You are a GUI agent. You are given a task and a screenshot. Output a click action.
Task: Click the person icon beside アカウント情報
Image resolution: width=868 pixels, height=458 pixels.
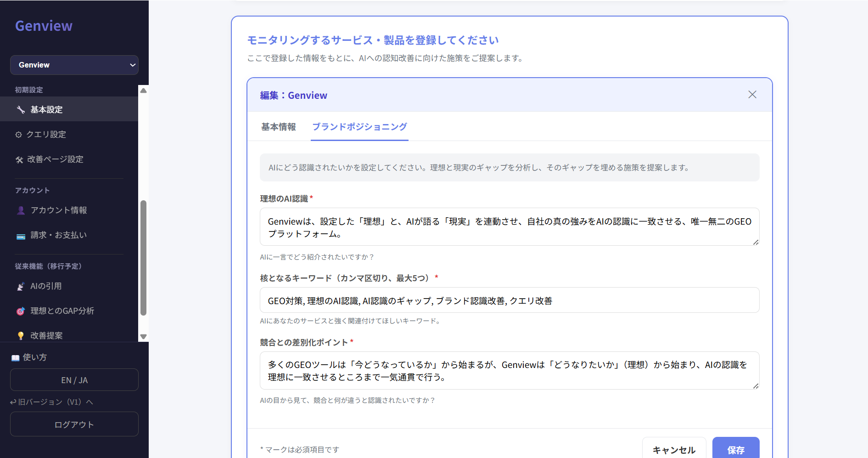tap(21, 210)
